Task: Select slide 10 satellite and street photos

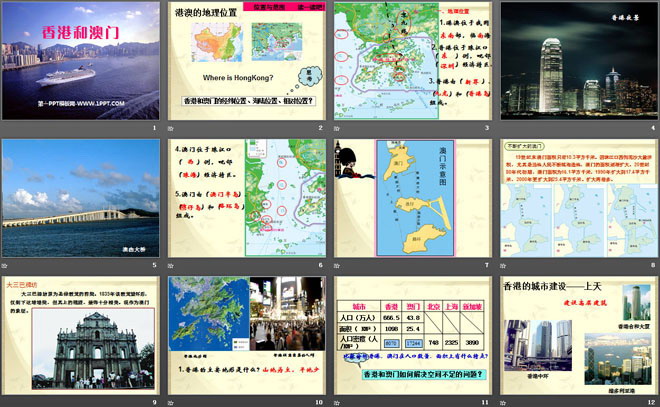Action: pos(247,335)
